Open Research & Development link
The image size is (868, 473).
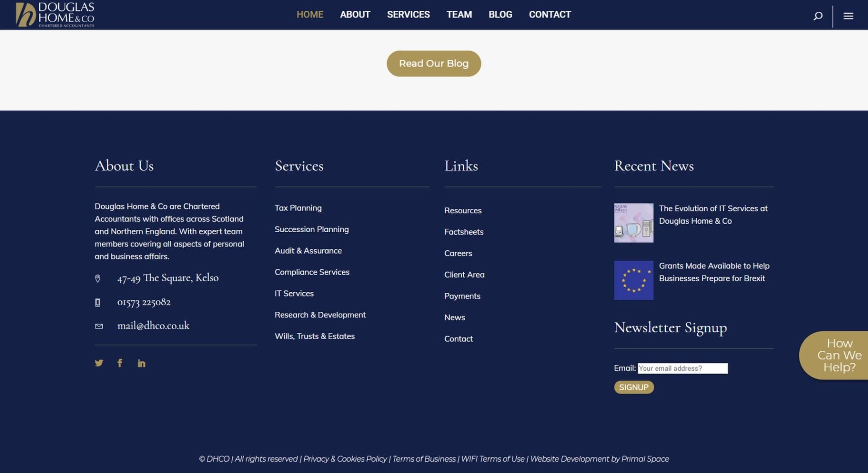point(320,315)
